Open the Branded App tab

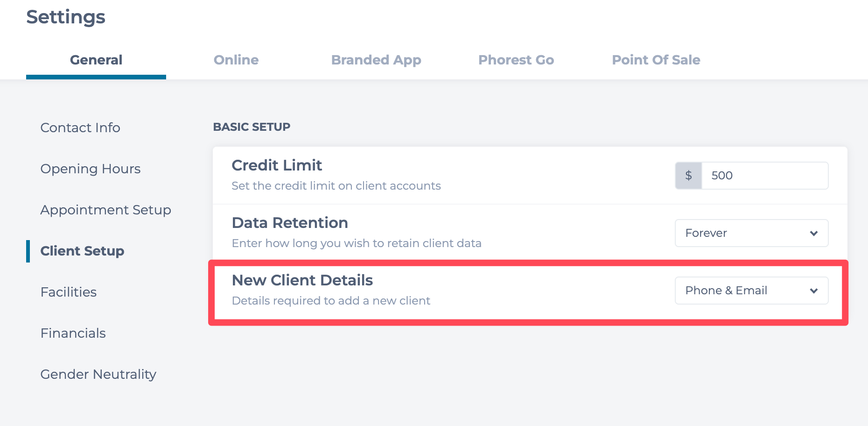click(376, 60)
